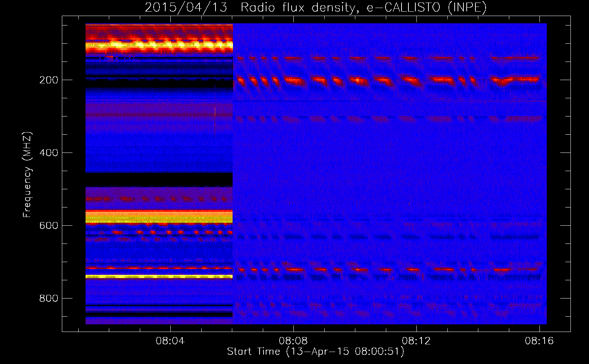Click the 08:12 time tick label

tap(416, 341)
